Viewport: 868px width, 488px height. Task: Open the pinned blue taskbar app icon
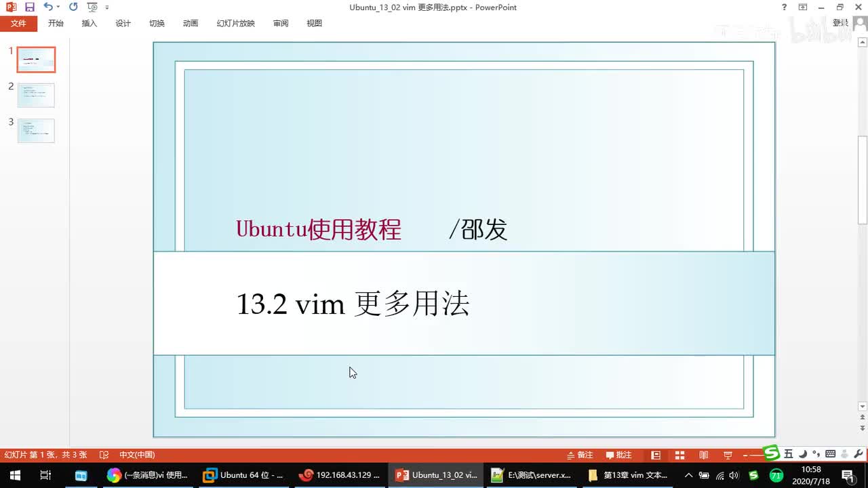pos(81,475)
